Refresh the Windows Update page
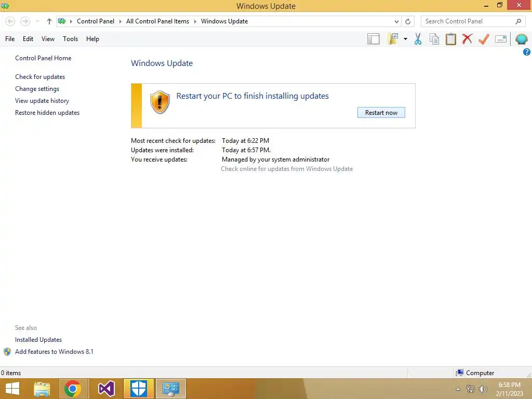The width and height of the screenshot is (532, 399). (408, 21)
